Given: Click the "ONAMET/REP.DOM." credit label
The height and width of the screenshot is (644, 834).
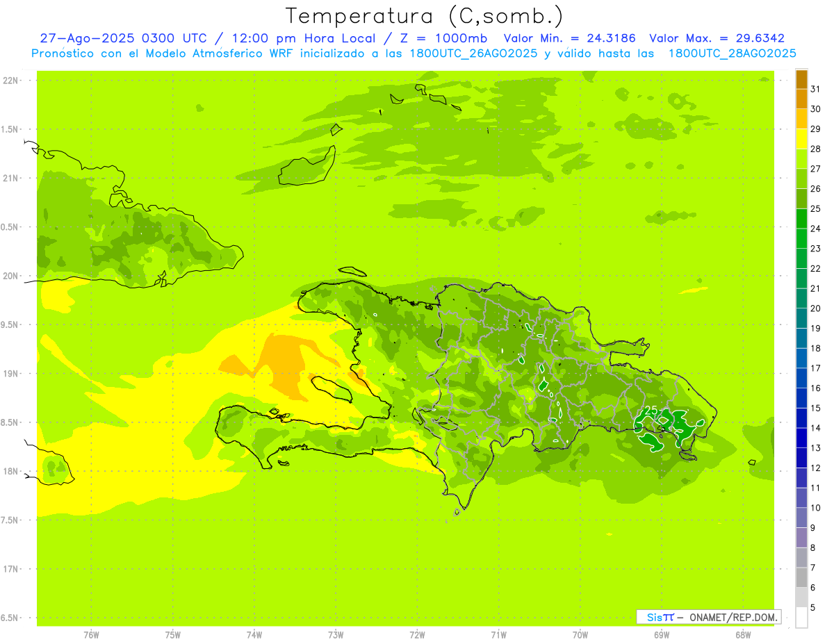Looking at the screenshot, I should 733,617.
